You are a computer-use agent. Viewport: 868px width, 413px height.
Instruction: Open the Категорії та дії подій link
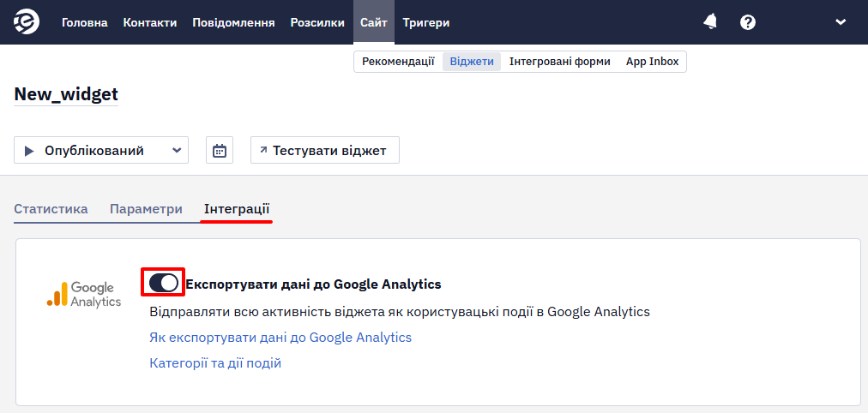215,363
